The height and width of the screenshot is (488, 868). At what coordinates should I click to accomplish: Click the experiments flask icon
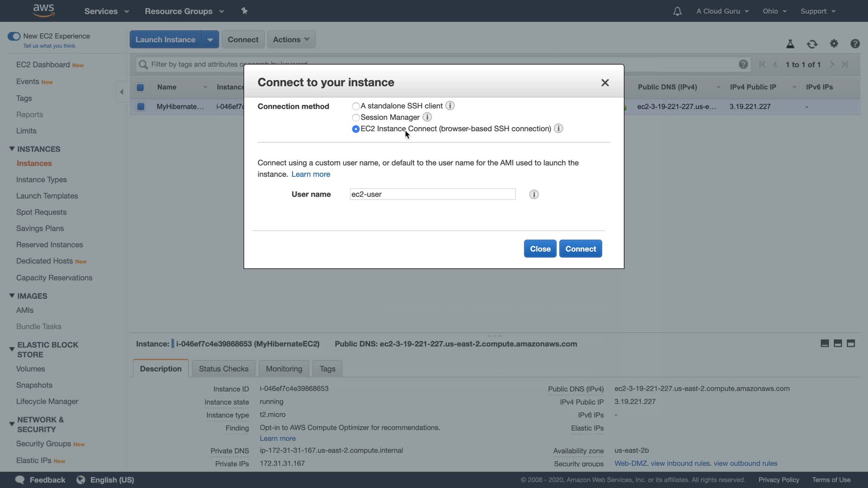click(790, 44)
